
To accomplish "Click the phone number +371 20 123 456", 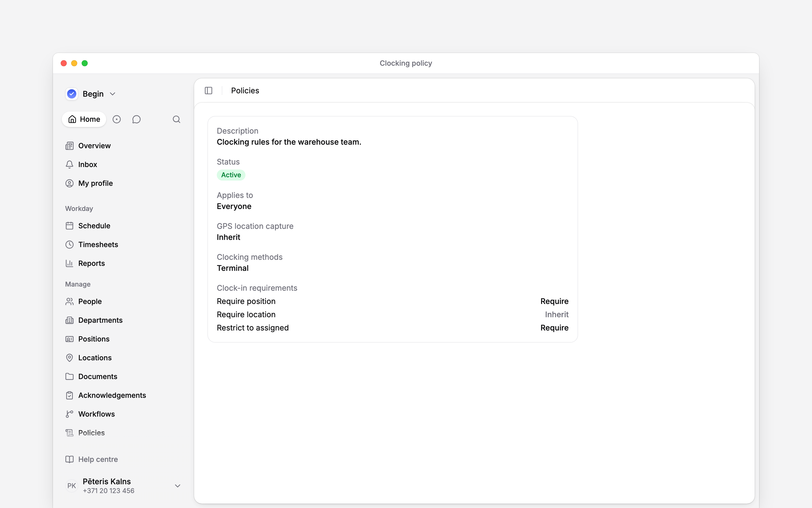I will [108, 491].
